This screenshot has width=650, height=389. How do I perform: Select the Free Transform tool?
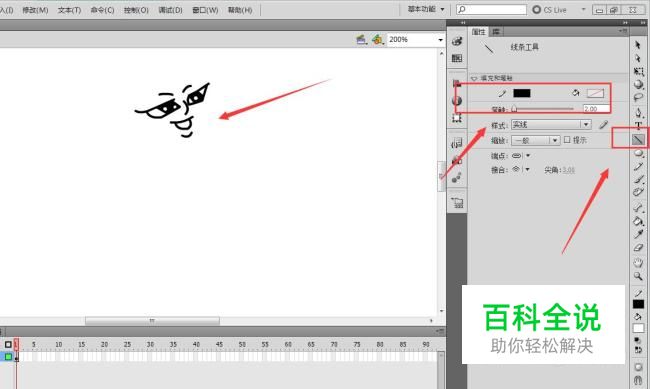(x=638, y=71)
